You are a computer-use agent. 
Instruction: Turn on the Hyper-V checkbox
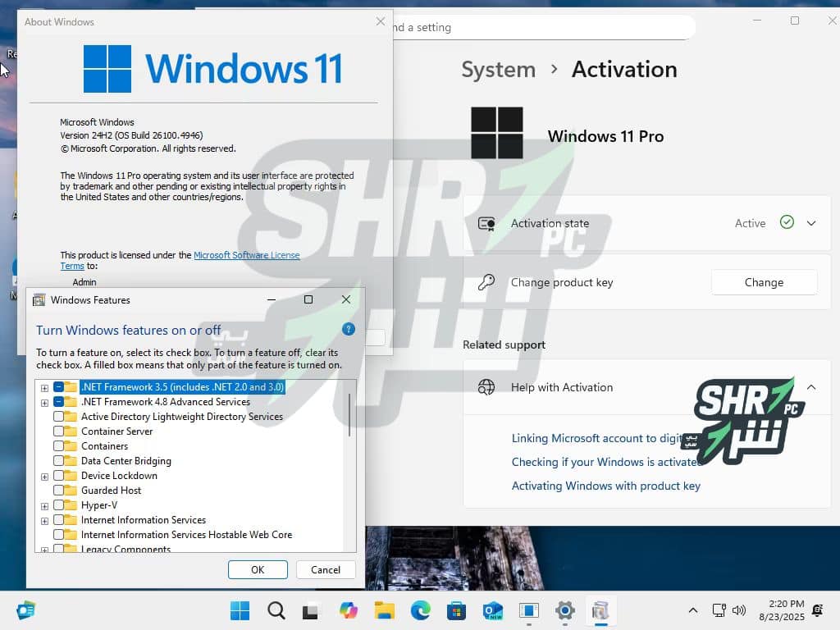pos(59,504)
